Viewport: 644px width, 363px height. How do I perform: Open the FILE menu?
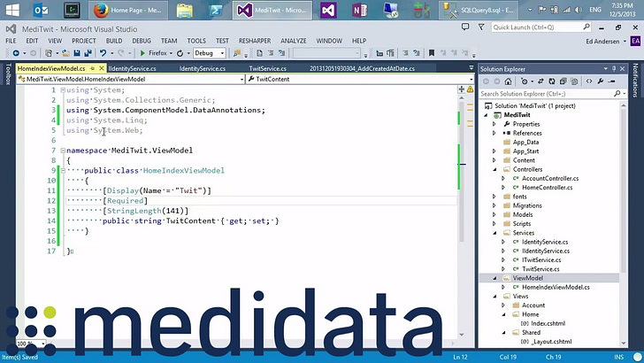(11, 41)
